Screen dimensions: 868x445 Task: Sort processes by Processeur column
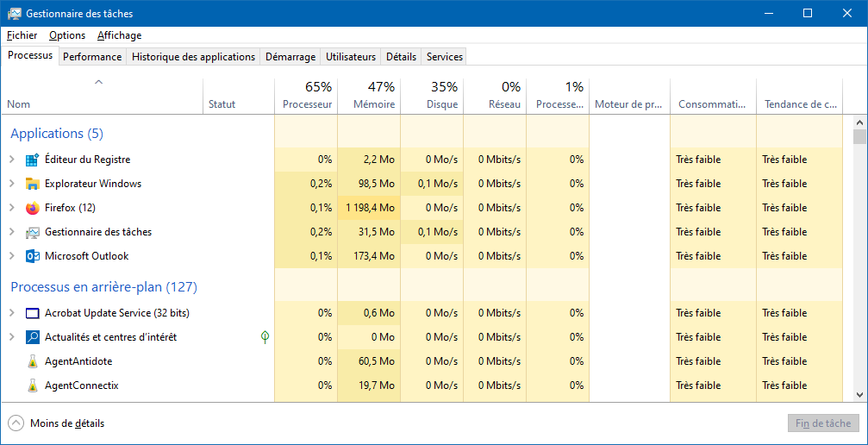coord(306,96)
